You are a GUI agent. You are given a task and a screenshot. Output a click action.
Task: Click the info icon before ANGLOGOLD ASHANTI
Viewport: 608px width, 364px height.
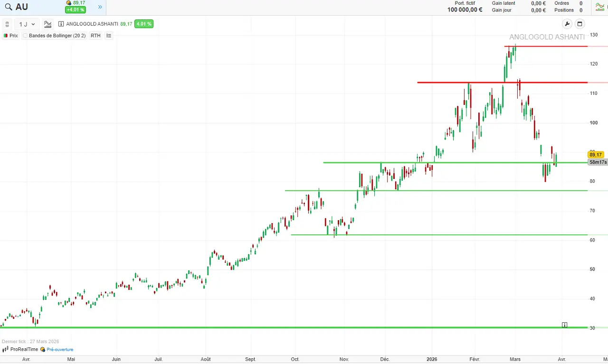(60, 24)
